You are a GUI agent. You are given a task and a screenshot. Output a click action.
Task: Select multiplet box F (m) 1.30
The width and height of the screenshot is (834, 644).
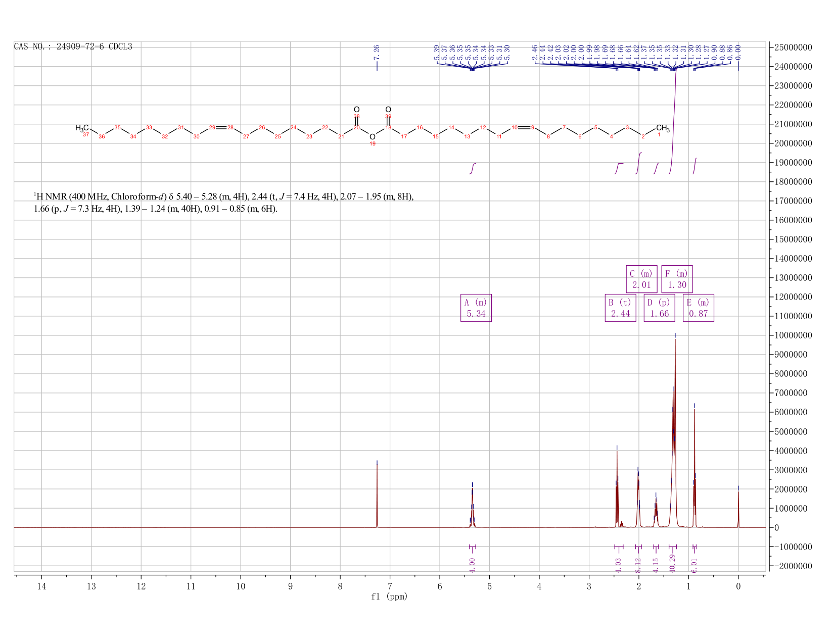coord(677,279)
